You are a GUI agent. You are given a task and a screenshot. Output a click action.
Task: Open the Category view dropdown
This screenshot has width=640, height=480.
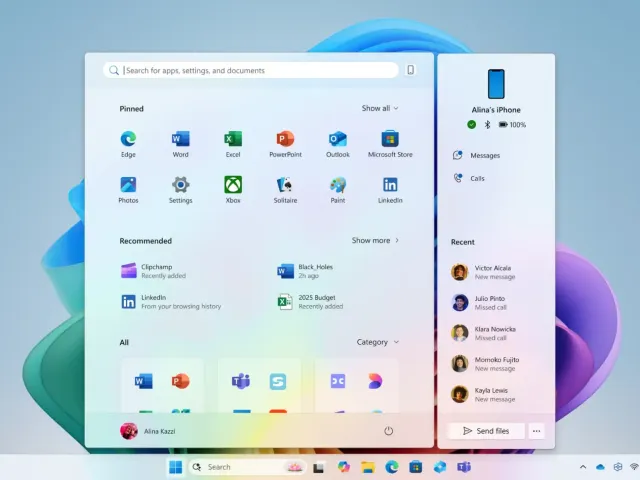(x=378, y=342)
